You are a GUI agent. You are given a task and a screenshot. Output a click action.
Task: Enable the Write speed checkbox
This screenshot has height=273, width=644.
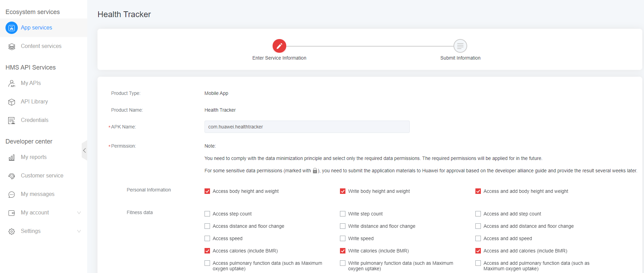point(343,238)
